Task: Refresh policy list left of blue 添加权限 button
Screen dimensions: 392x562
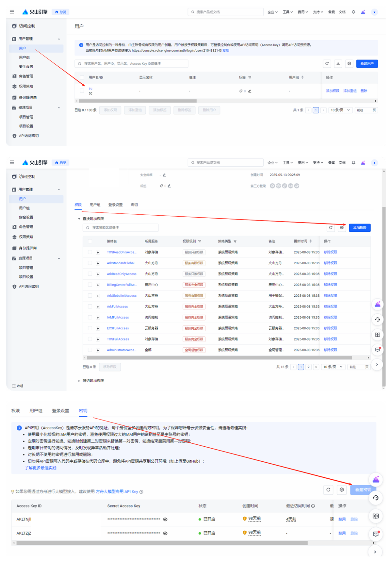Action: pyautogui.click(x=331, y=228)
